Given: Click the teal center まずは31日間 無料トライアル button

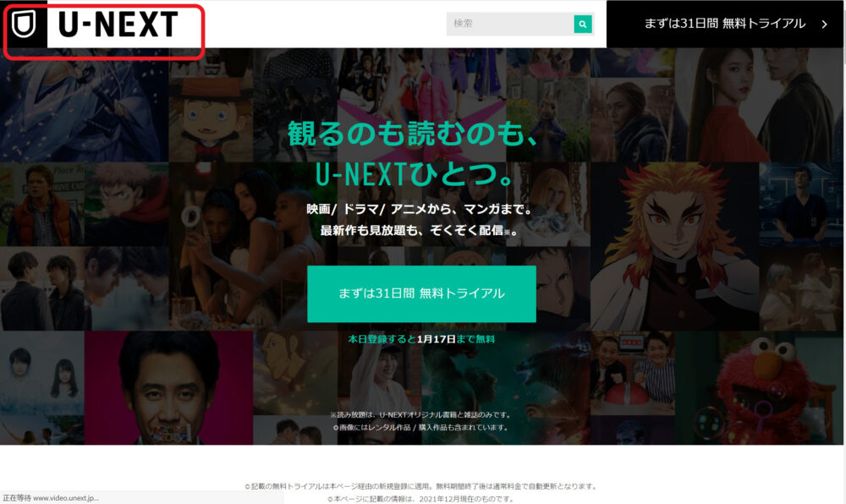Looking at the screenshot, I should click(x=421, y=293).
